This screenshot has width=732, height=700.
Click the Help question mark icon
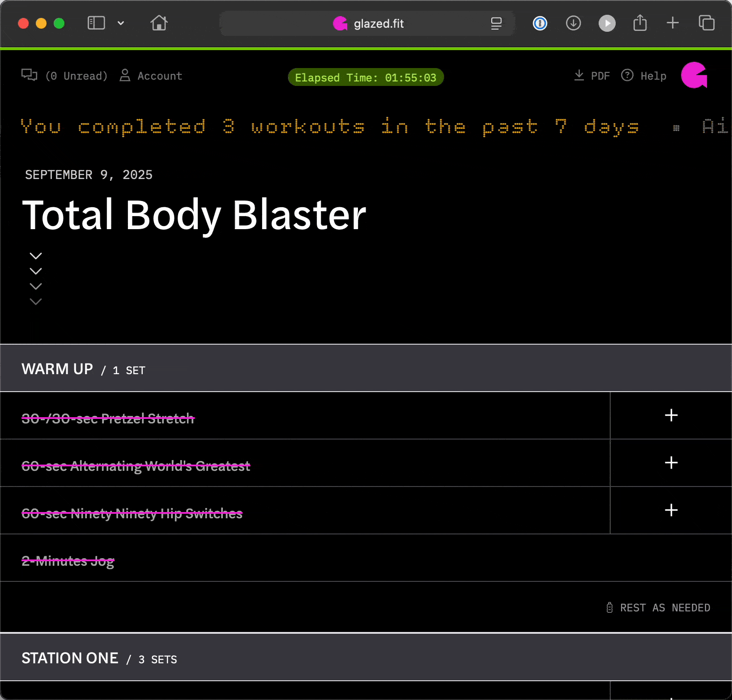(627, 75)
